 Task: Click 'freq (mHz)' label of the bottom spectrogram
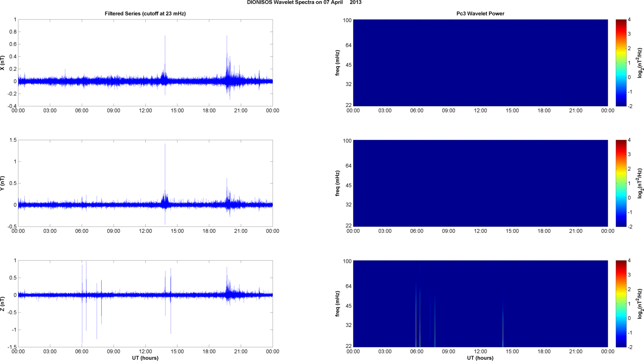338,304
